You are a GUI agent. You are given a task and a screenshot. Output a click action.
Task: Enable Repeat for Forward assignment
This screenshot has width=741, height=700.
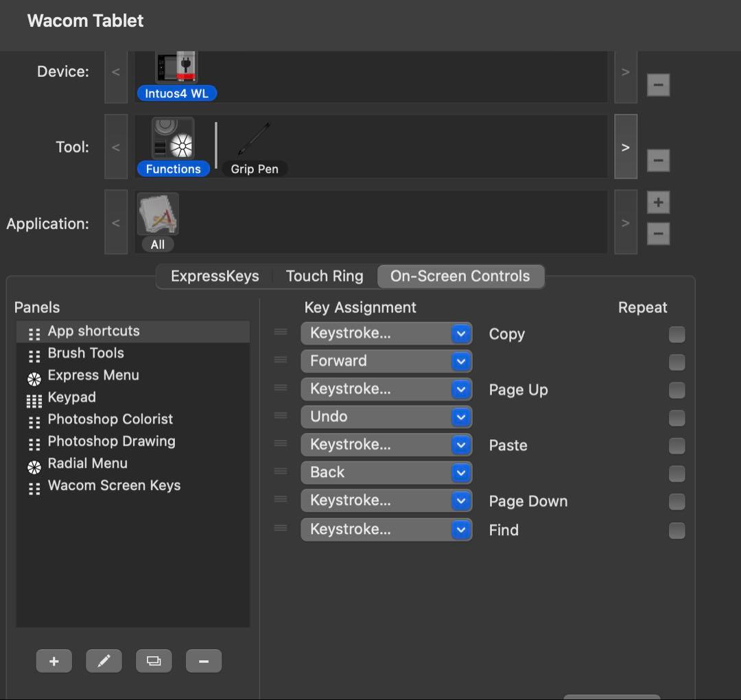click(x=677, y=362)
